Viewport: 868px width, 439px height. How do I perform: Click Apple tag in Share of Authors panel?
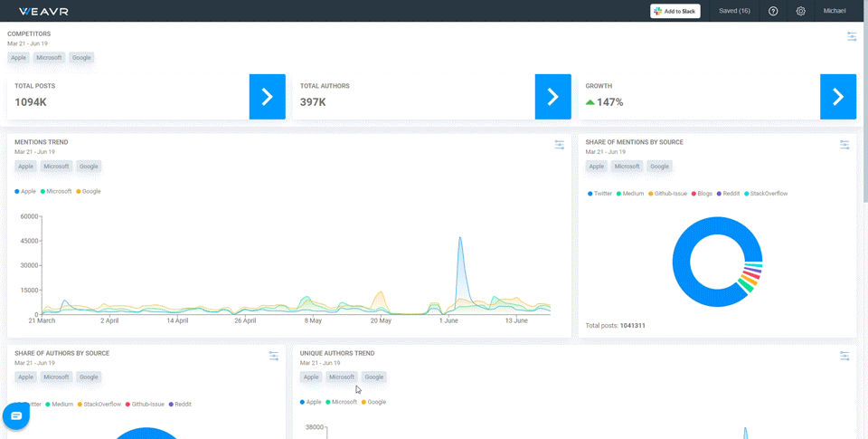point(25,377)
